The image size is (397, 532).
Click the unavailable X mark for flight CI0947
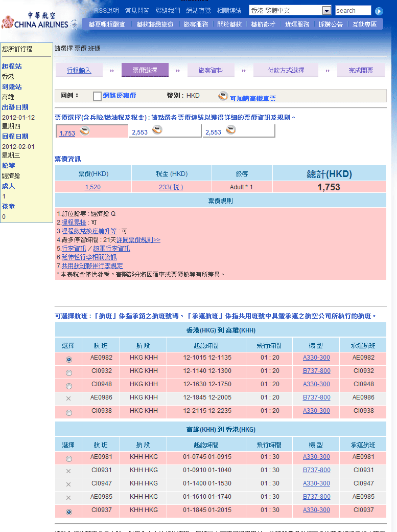tap(68, 484)
